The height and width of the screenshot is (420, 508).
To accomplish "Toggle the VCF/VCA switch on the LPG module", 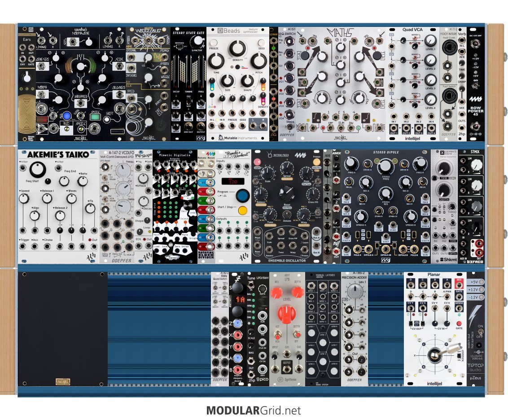I will [277, 336].
